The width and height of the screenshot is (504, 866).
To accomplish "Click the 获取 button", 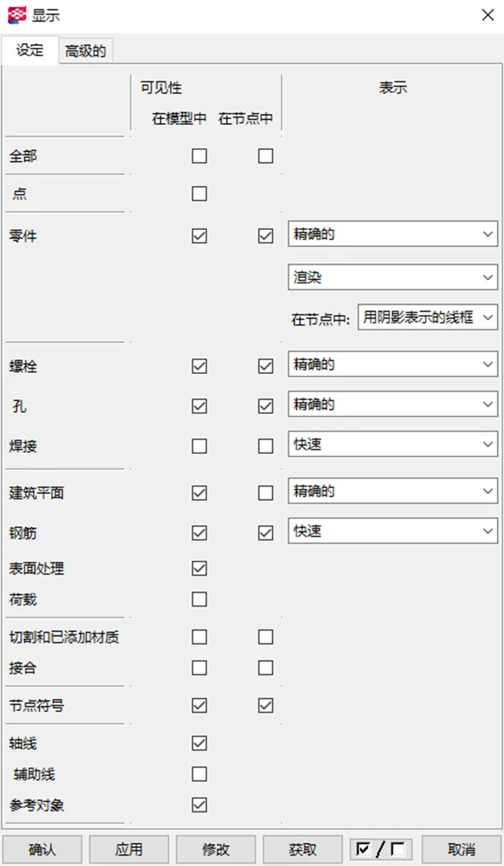I will pyautogui.click(x=303, y=849).
